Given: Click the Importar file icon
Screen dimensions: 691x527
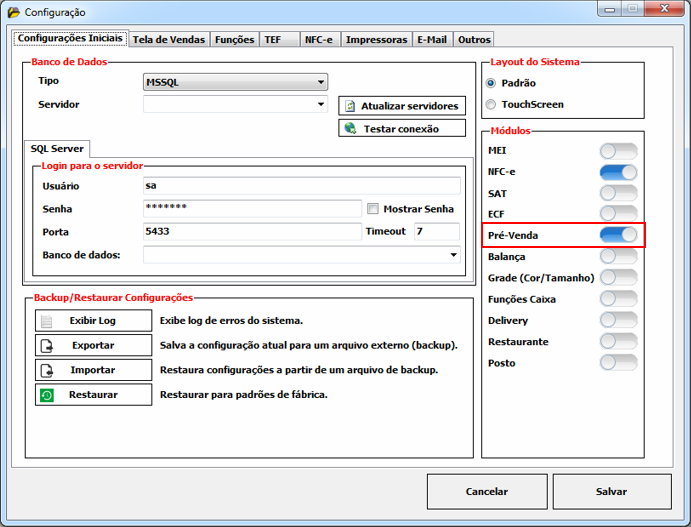Looking at the screenshot, I should point(46,370).
